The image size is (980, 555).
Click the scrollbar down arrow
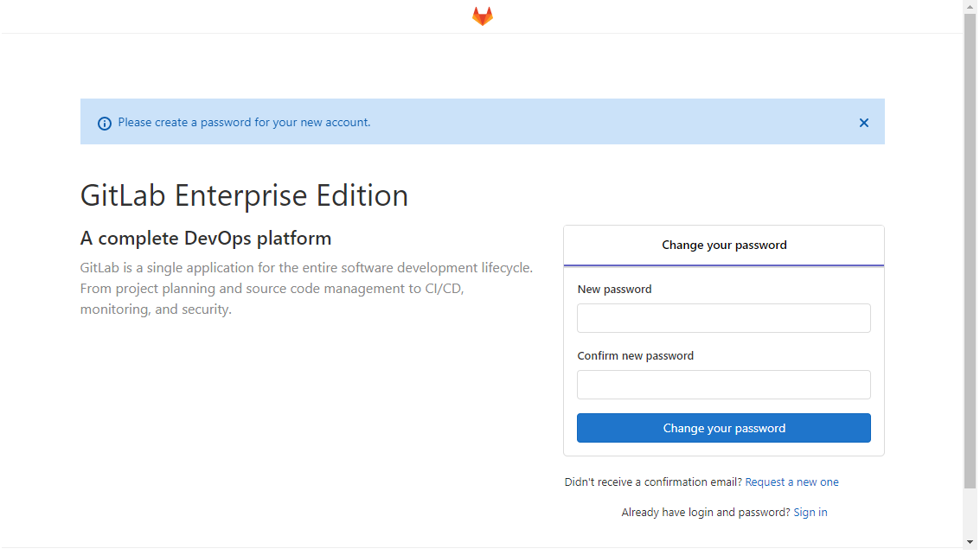tap(970, 542)
